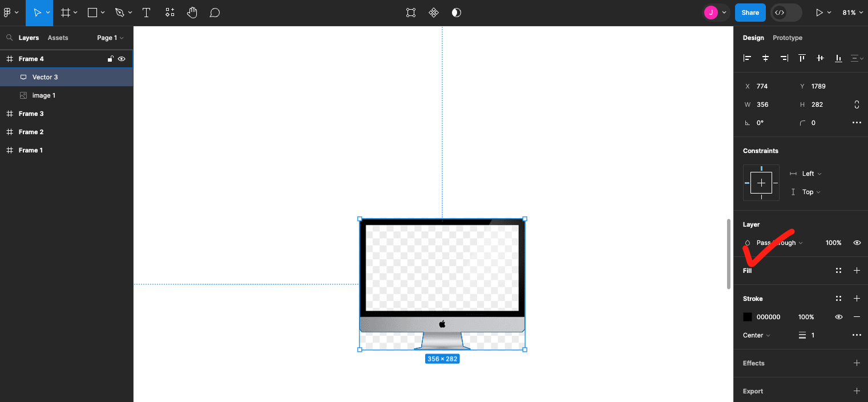The width and height of the screenshot is (868, 402).
Task: Select the Text tool
Action: coord(146,13)
